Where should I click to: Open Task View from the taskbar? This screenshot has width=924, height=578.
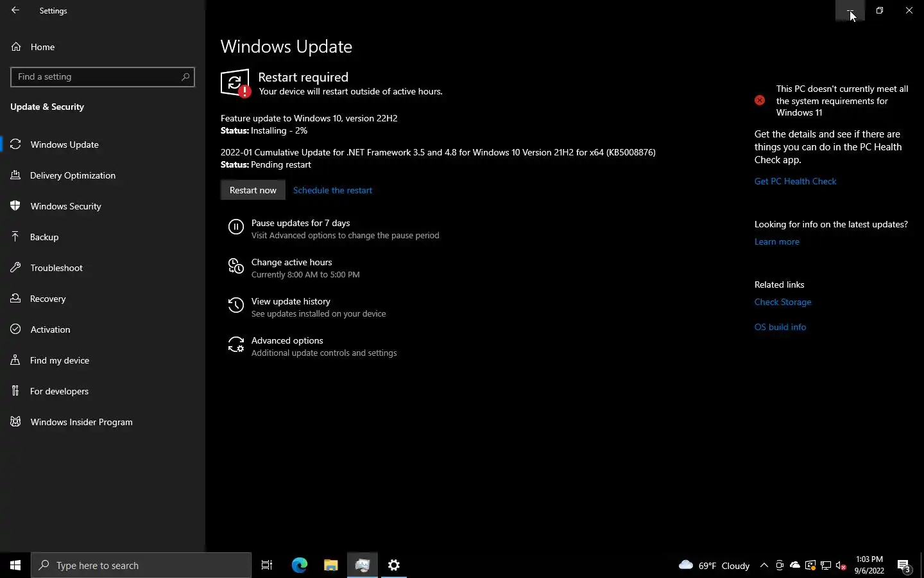[x=267, y=565]
